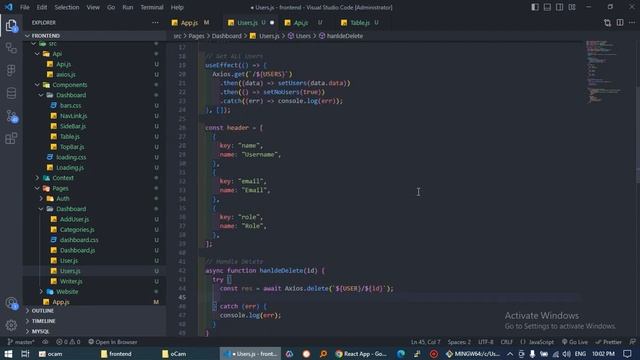Open Task View on the taskbar
640x360 pixels.
click(25, 354)
